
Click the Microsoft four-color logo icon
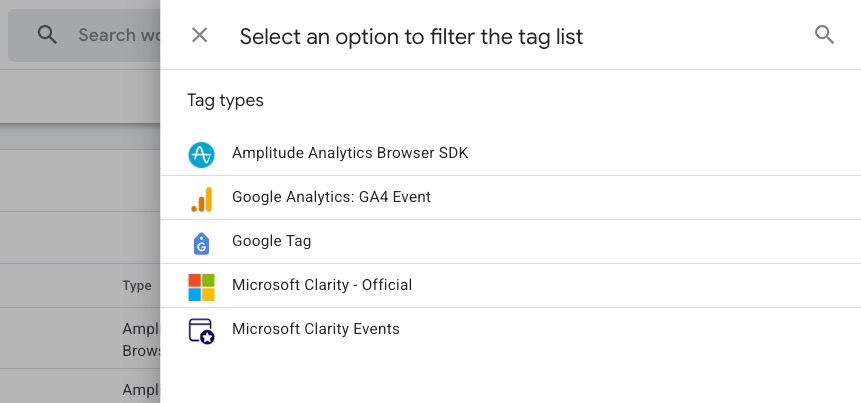tap(202, 287)
